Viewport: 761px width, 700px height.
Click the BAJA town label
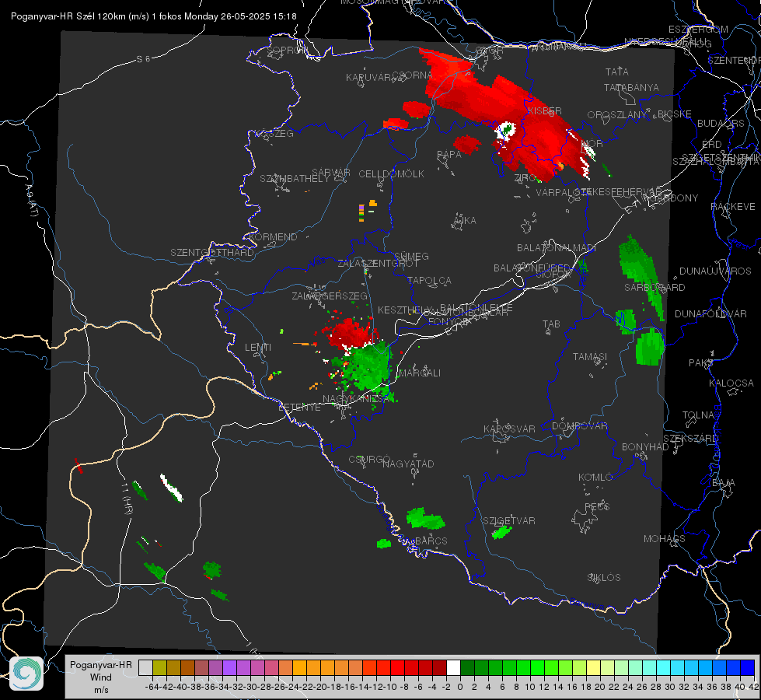(724, 483)
